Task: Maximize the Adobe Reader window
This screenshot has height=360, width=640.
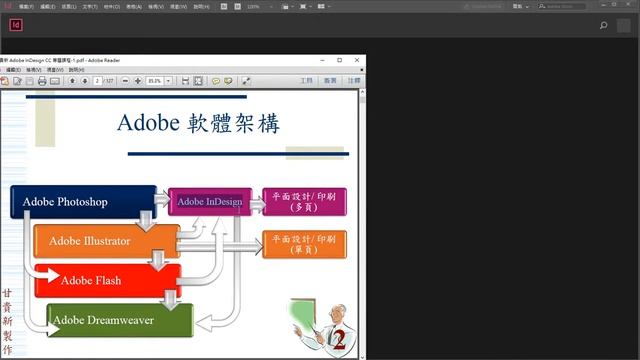Action: point(340,60)
